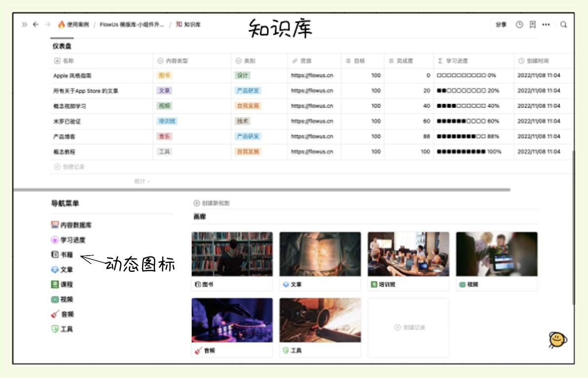Open 课程 in navigation menu
Screen dimensions: 588x378
point(62,285)
